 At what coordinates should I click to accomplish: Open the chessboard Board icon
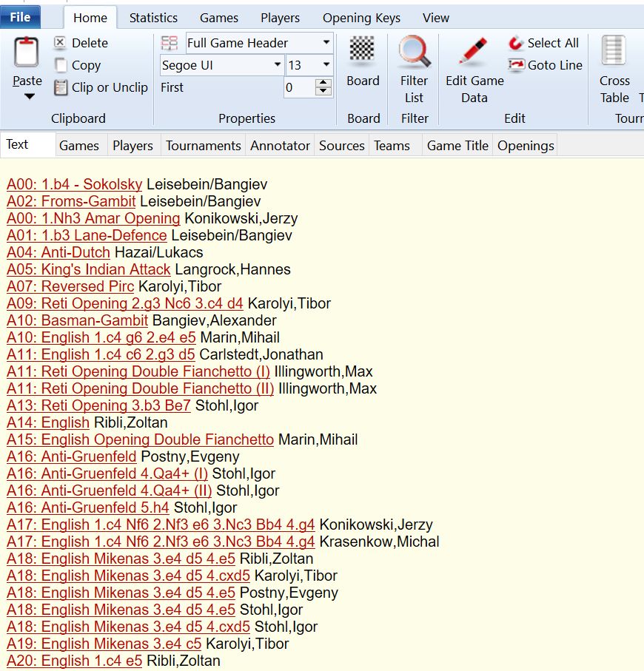(x=363, y=52)
